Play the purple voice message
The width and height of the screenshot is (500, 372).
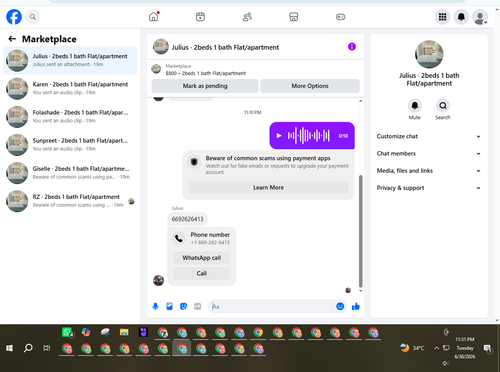click(x=279, y=136)
